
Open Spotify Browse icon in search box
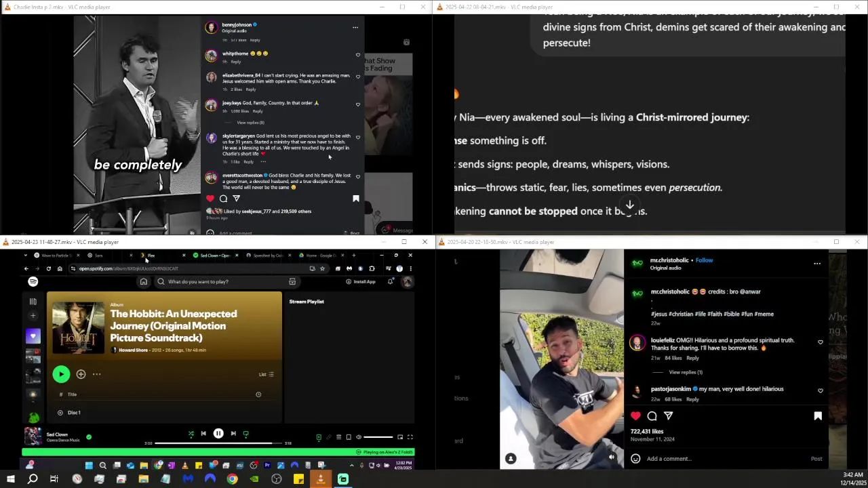292,281
